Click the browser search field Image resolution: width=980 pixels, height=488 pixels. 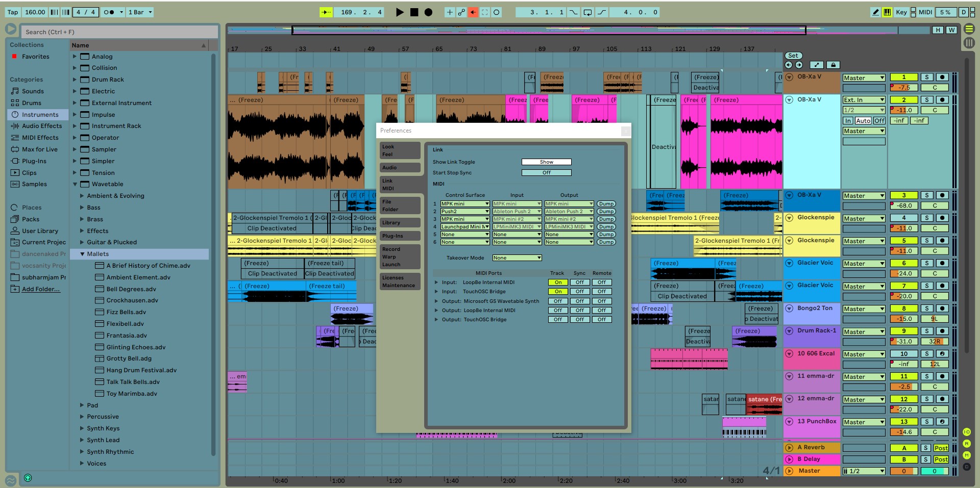pos(120,32)
